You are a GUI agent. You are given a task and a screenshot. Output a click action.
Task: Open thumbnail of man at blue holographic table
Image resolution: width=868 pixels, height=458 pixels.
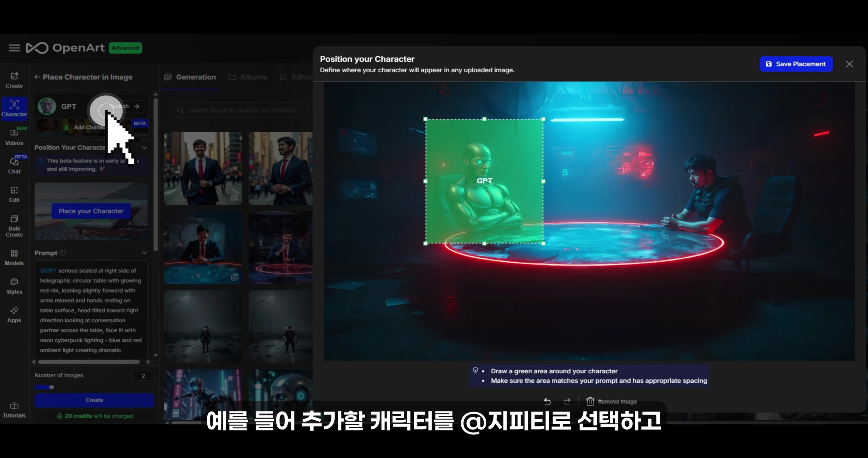coord(203,248)
